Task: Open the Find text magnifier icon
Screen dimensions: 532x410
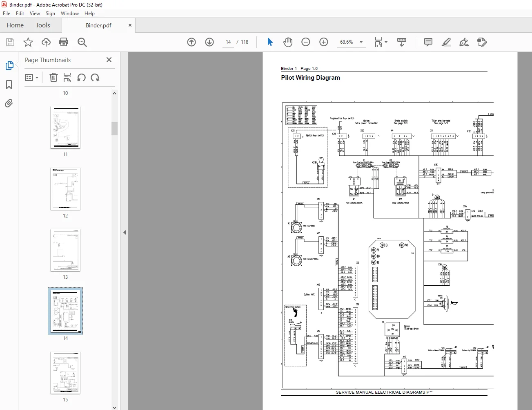Action: (82, 42)
